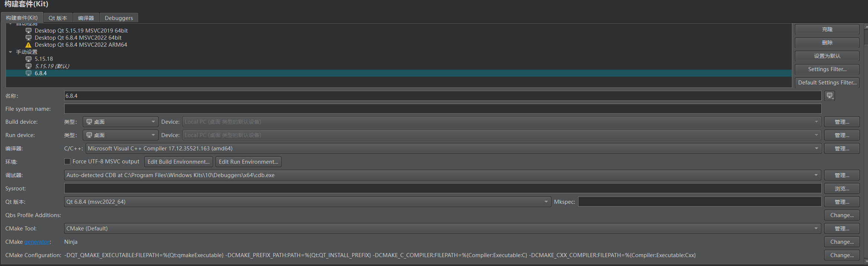Click monitor icon of the default 5.15.19 kit
Viewport: 868px width, 266px height.
pos(29,66)
